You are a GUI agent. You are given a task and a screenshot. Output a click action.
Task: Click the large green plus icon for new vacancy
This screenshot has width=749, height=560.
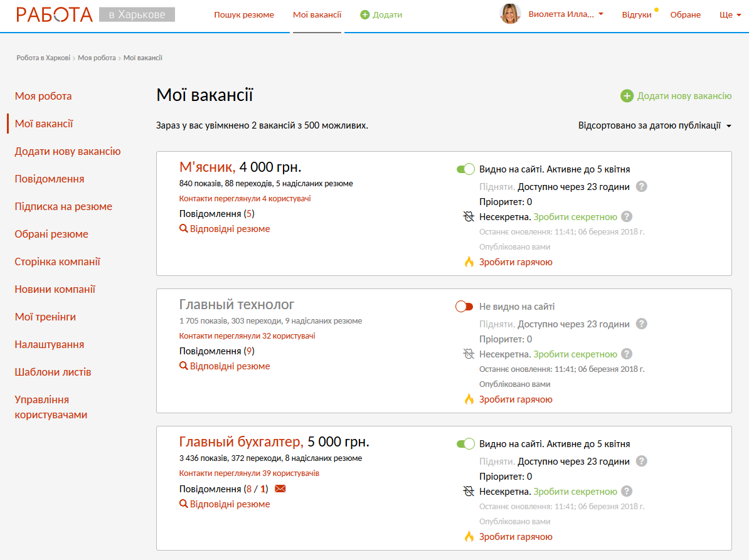(x=627, y=96)
